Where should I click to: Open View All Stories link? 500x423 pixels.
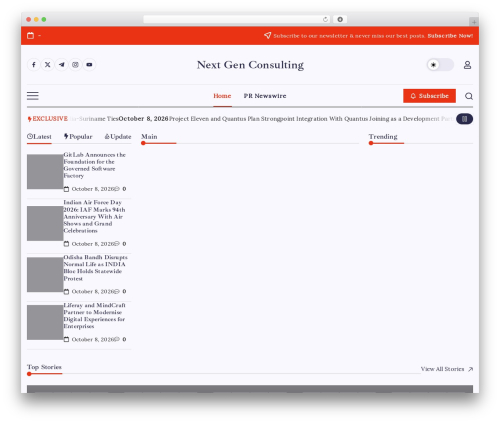coord(447,369)
